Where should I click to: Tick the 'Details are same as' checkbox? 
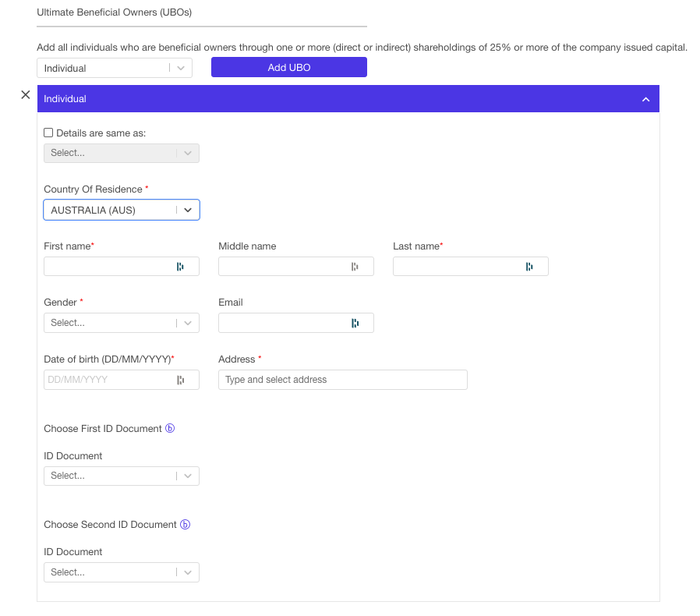(x=48, y=133)
